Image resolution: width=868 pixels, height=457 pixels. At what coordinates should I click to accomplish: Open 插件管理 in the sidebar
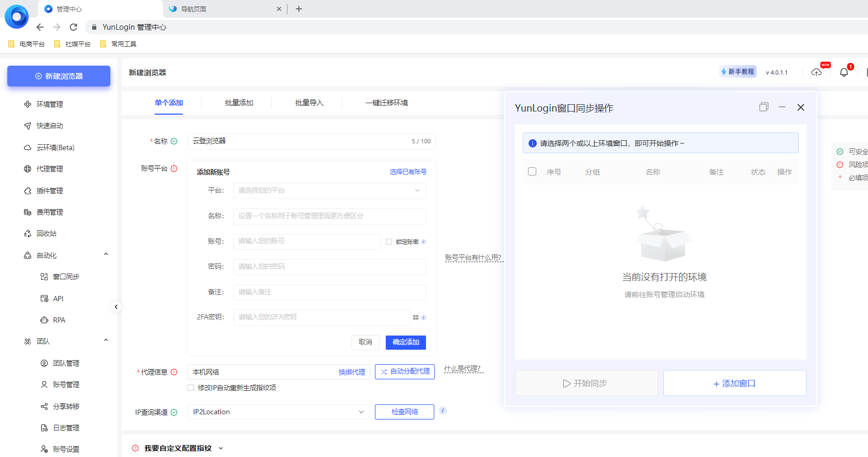pyautogui.click(x=49, y=191)
